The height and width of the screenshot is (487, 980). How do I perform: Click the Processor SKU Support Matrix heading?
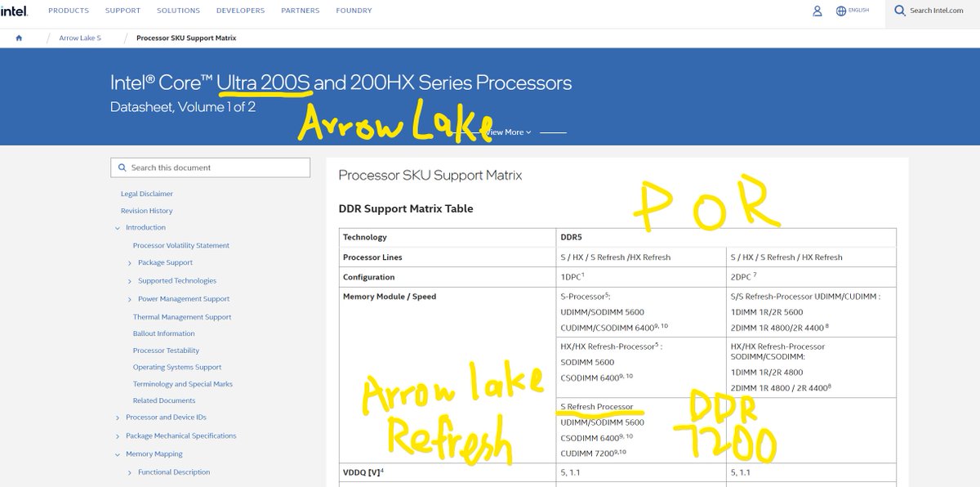tap(430, 176)
